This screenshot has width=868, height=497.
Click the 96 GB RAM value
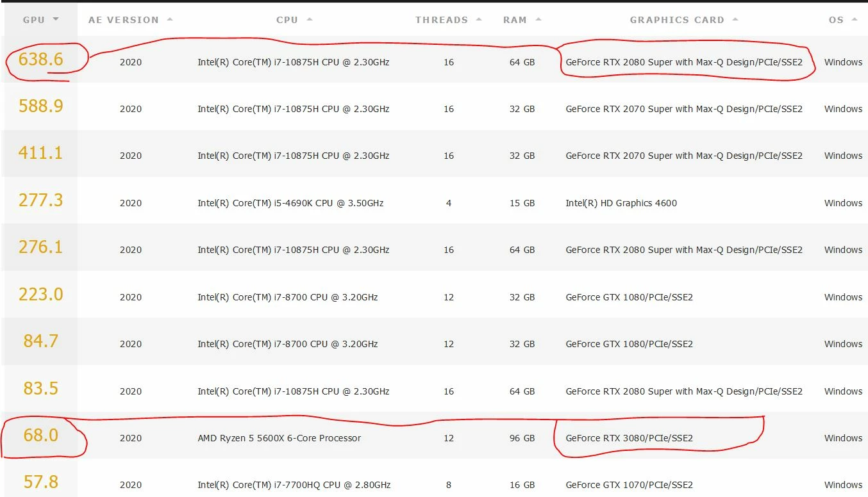tap(522, 438)
